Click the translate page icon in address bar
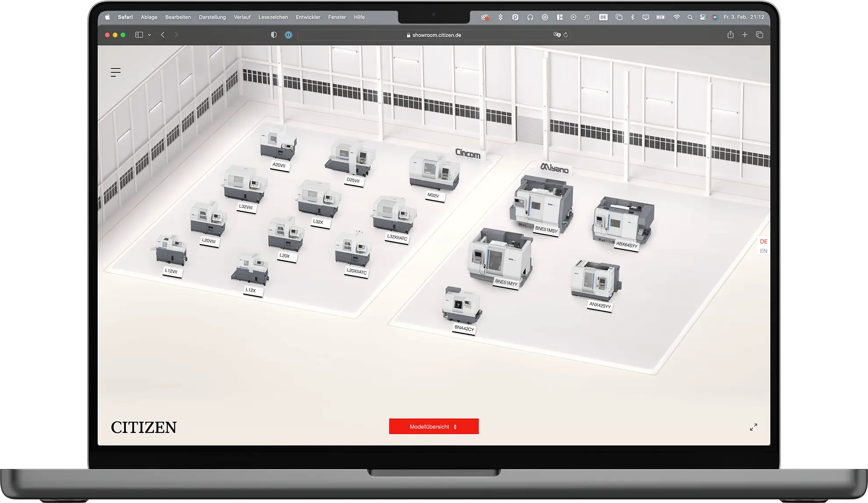Screen dimensions: 868x503 pyautogui.click(x=557, y=35)
